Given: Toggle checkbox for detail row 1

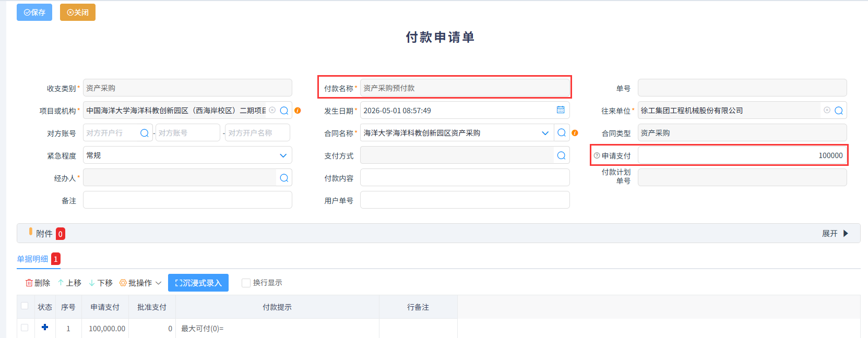Looking at the screenshot, I should 25,328.
